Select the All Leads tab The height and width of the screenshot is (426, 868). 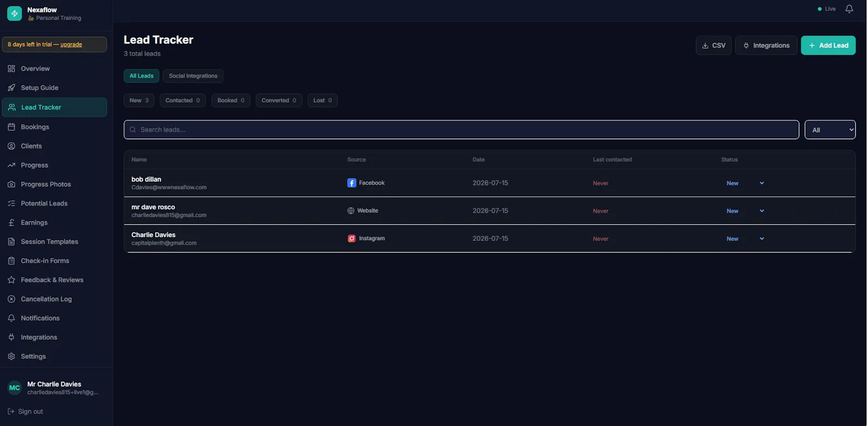[142, 76]
